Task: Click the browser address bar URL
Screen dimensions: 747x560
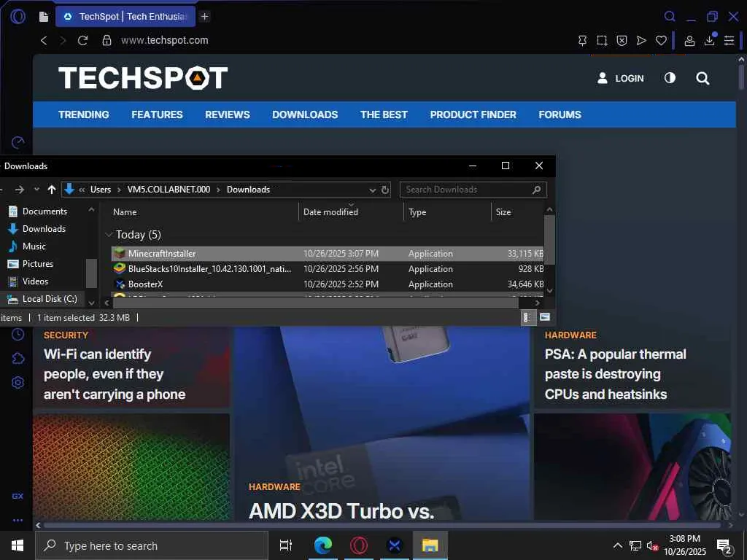Action: (165, 41)
